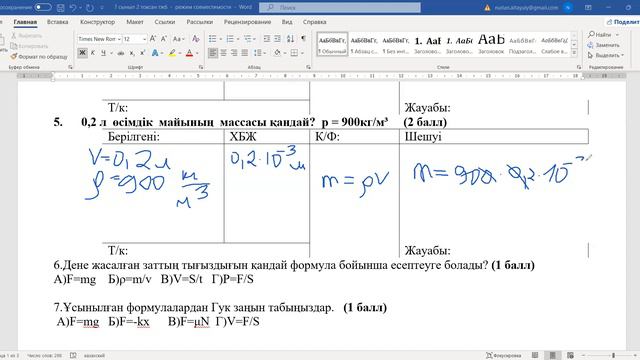This screenshot has width=640, height=360.
Task: Open ribbon display options icon
Action: point(588,7)
